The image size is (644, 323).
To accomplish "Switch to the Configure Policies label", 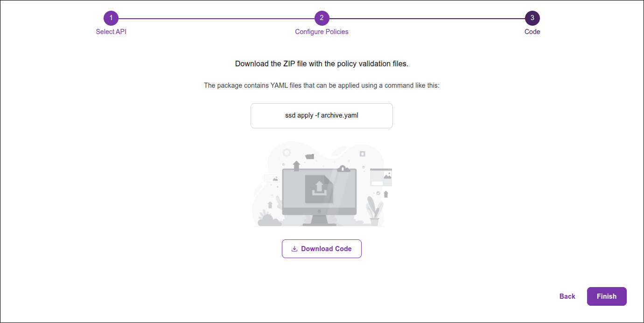I will tap(322, 32).
